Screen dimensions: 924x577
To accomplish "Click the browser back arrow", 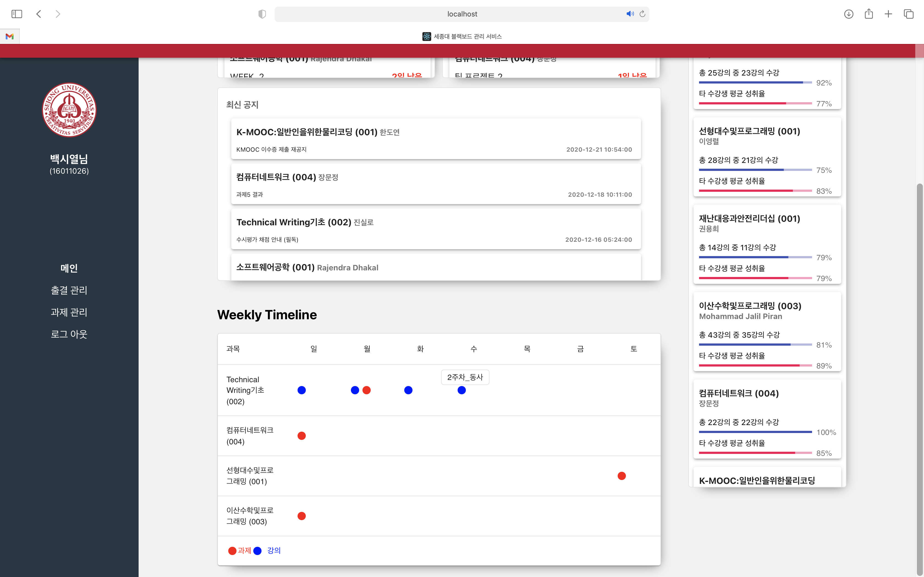I will pos(38,14).
